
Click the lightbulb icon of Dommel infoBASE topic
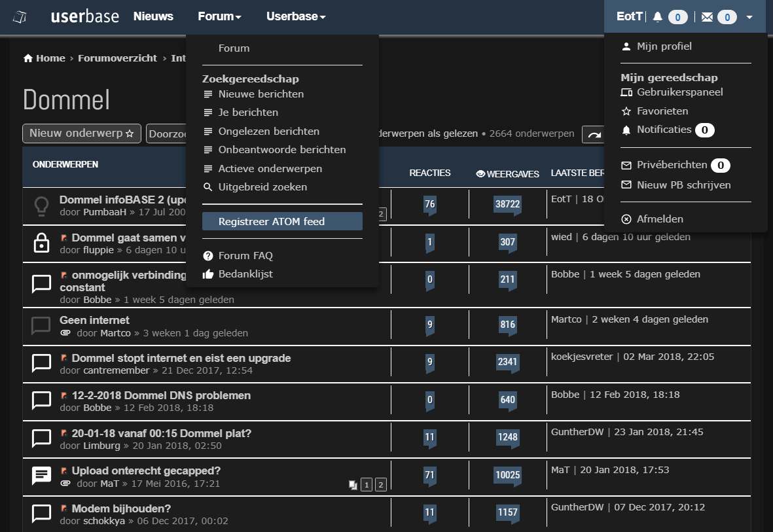coord(41,206)
